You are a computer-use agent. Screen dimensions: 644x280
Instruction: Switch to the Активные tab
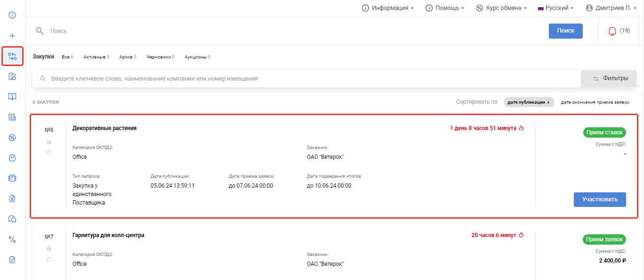click(96, 57)
